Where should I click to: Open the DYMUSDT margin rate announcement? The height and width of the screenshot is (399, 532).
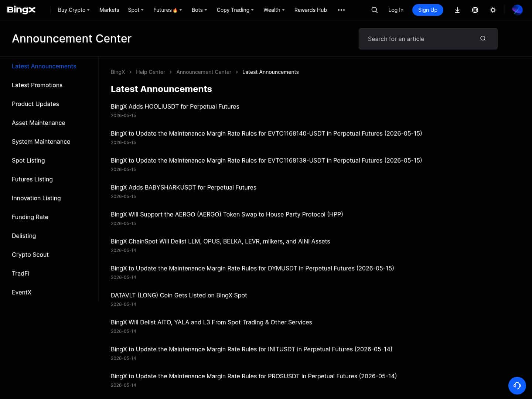pyautogui.click(x=252, y=268)
